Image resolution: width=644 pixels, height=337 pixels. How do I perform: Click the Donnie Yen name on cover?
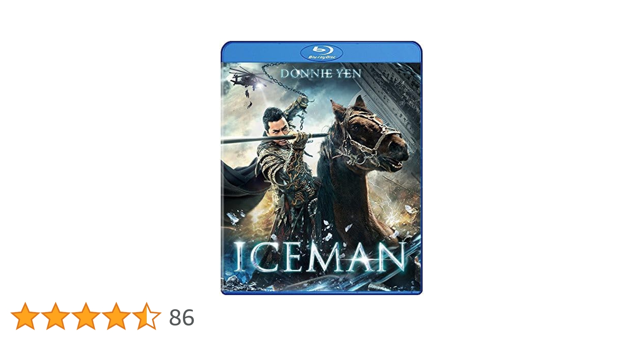[x=321, y=73]
